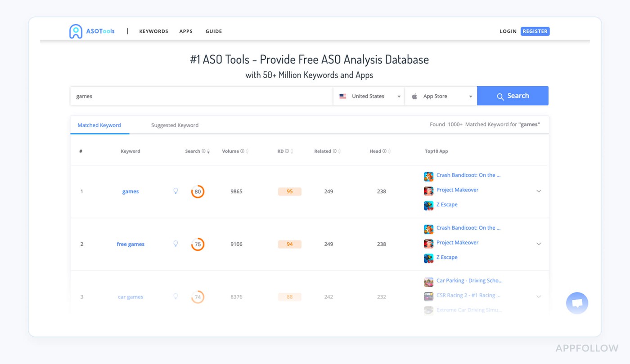
Task: Click the Crash Bandicoot app icon
Action: pos(428,176)
